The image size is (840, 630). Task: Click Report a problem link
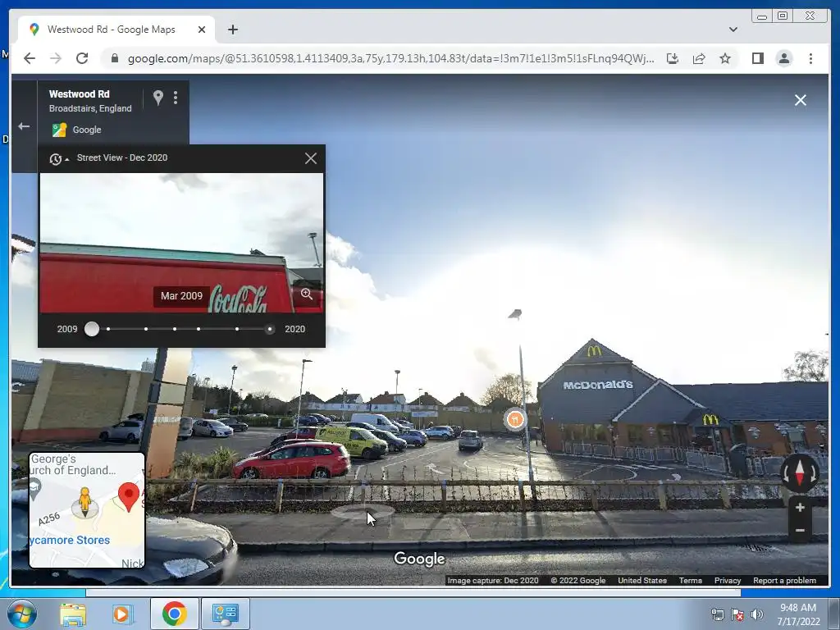pos(784,581)
